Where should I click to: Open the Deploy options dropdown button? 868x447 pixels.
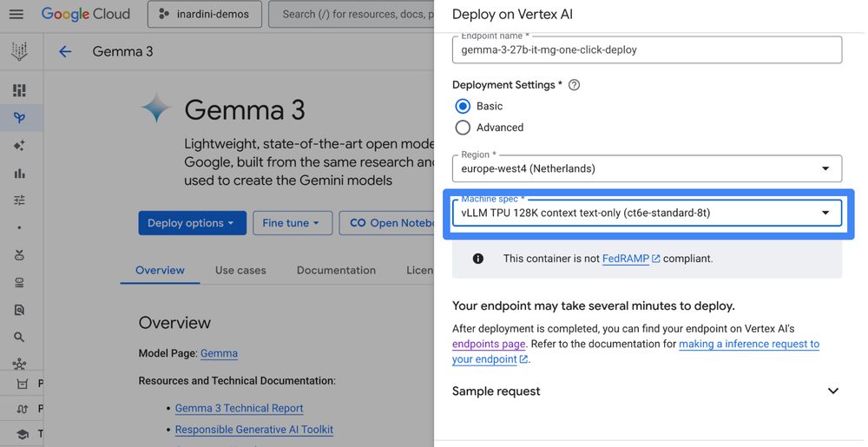pyautogui.click(x=192, y=223)
